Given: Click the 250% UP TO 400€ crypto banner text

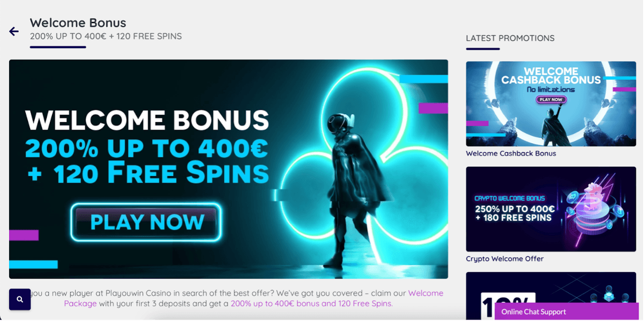Looking at the screenshot, I should (515, 209).
